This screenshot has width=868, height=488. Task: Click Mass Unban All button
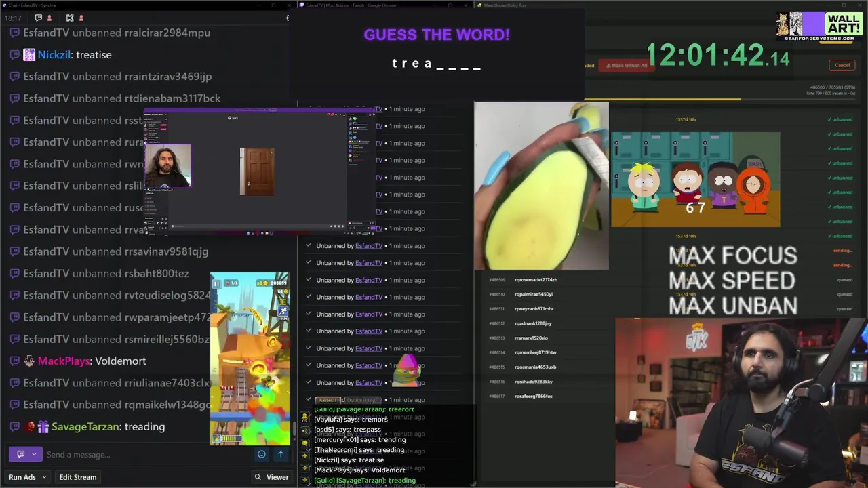[627, 65]
